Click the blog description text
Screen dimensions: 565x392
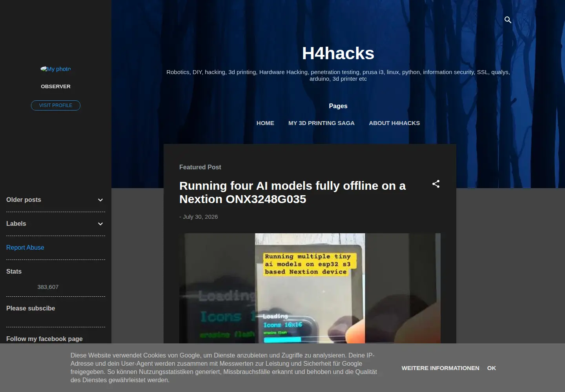click(338, 75)
